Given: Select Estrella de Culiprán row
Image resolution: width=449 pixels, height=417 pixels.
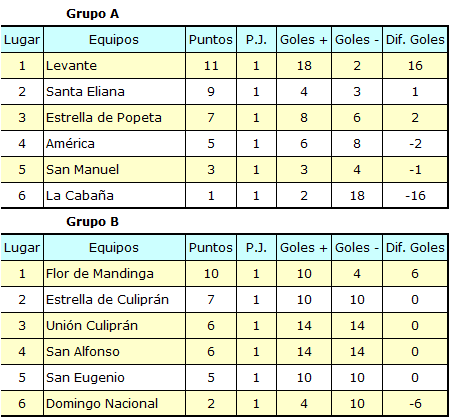Looking at the screenshot, I should [224, 300].
